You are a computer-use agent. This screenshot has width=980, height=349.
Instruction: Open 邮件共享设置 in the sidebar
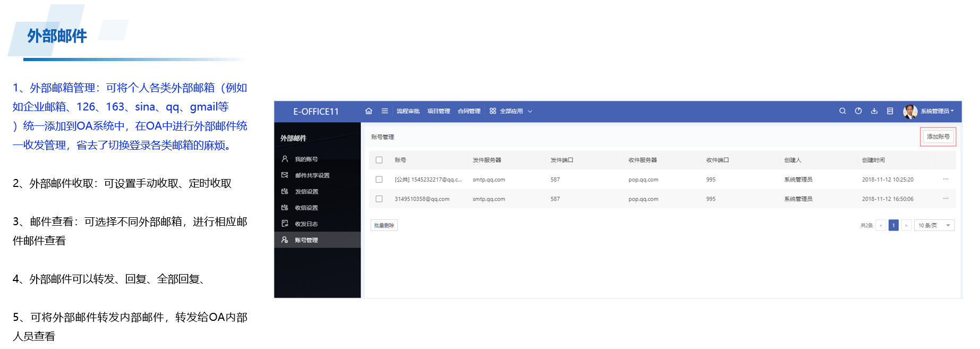317,175
